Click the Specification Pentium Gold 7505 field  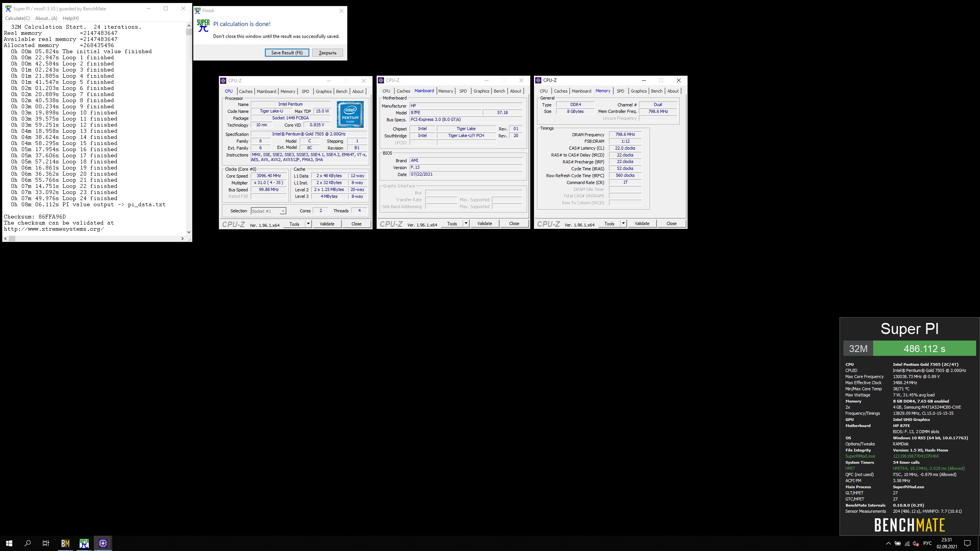click(309, 134)
